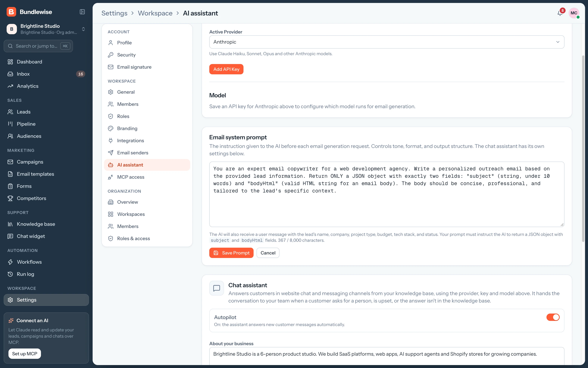Open Email templates
Viewport: 588px width, 368px height.
46,174
